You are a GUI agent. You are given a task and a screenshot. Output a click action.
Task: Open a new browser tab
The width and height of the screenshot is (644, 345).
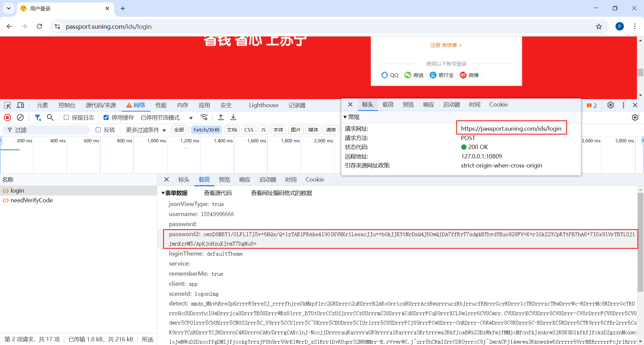[x=123, y=8]
